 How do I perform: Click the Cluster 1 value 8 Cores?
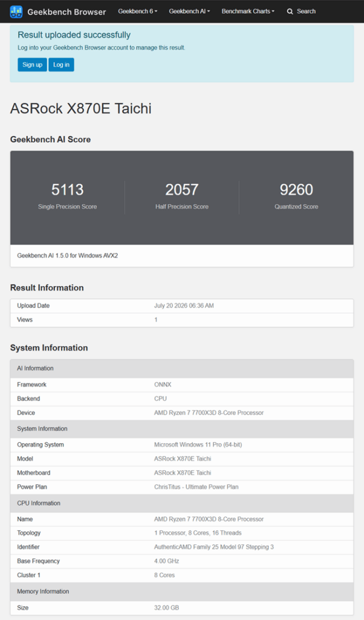tap(164, 575)
